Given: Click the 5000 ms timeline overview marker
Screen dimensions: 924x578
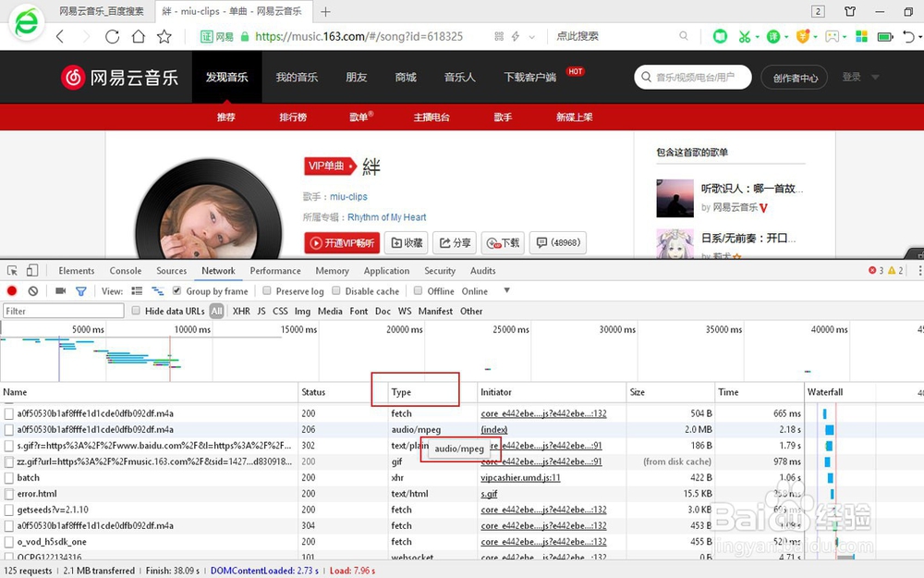Looking at the screenshot, I should click(88, 329).
